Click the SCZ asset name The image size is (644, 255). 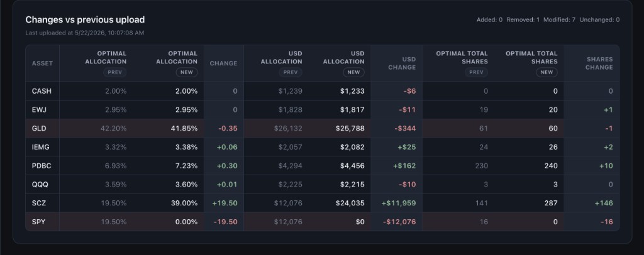click(38, 203)
